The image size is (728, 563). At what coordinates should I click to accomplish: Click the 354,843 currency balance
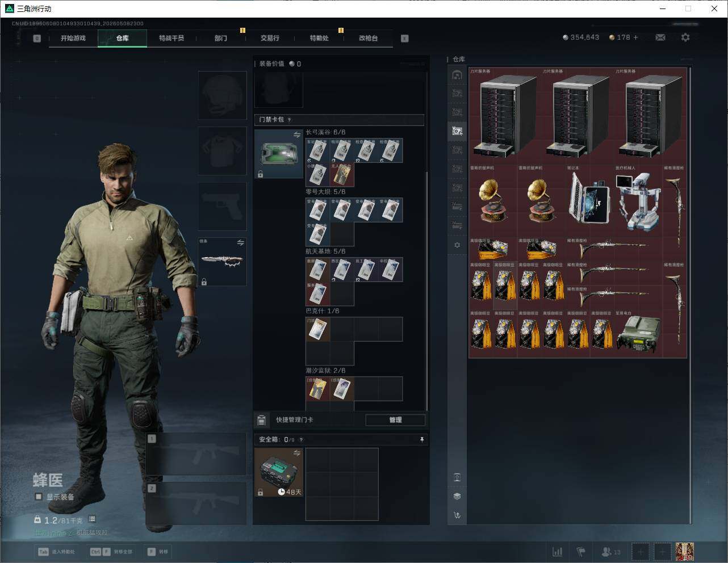(x=581, y=37)
